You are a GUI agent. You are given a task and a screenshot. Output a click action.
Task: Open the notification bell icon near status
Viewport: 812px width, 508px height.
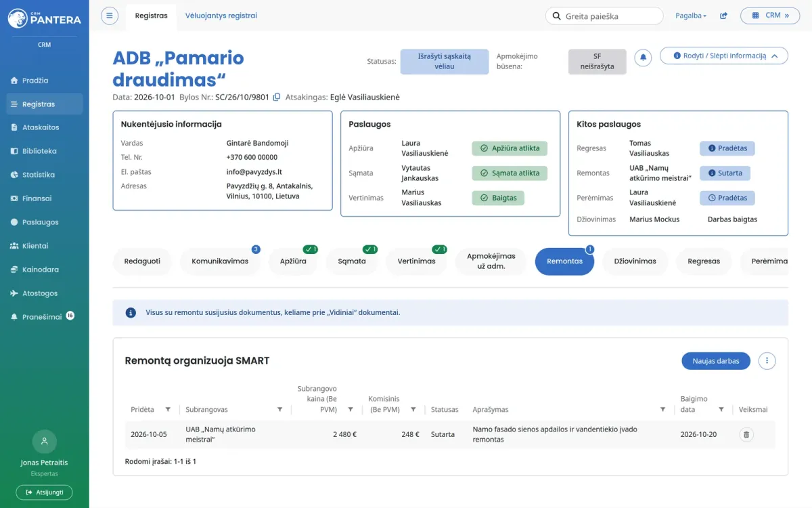644,58
